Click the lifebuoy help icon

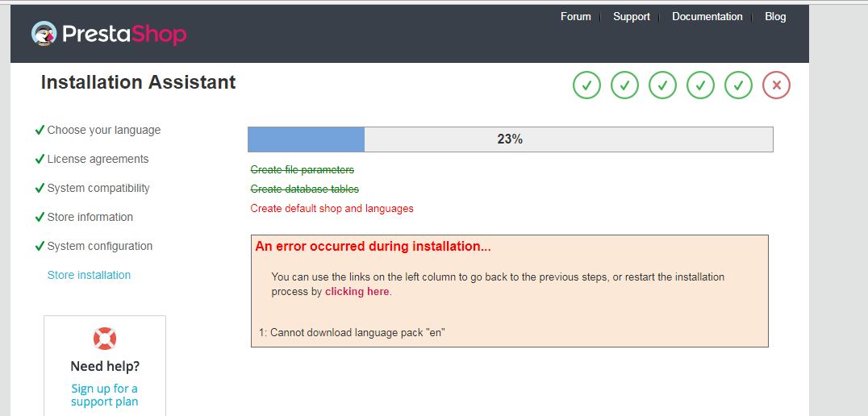105,338
